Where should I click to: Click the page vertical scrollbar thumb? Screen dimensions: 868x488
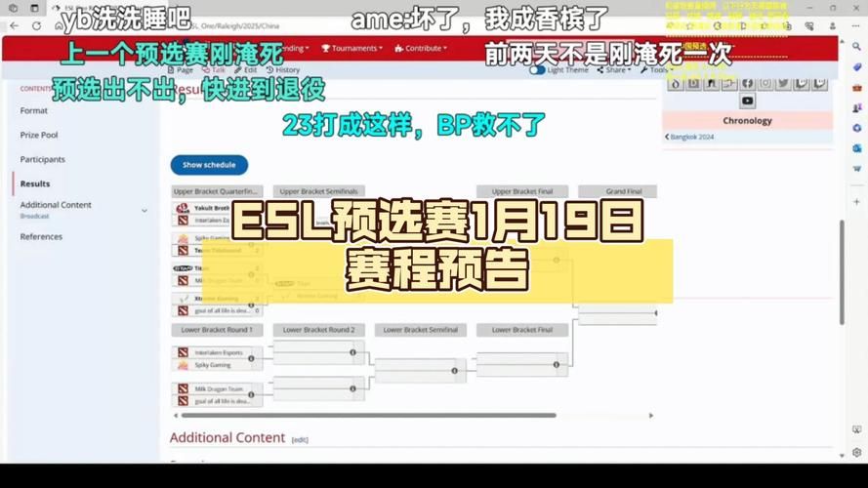coord(842,272)
